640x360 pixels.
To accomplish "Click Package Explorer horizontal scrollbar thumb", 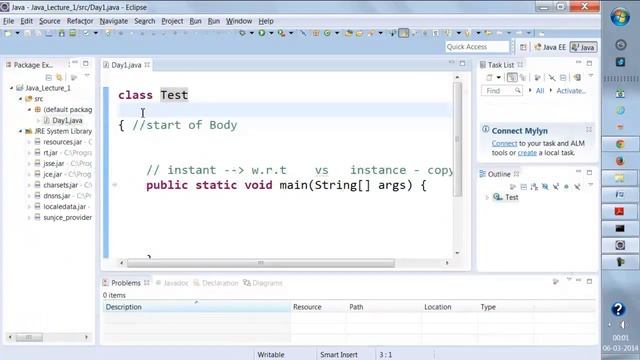I will [29, 337].
